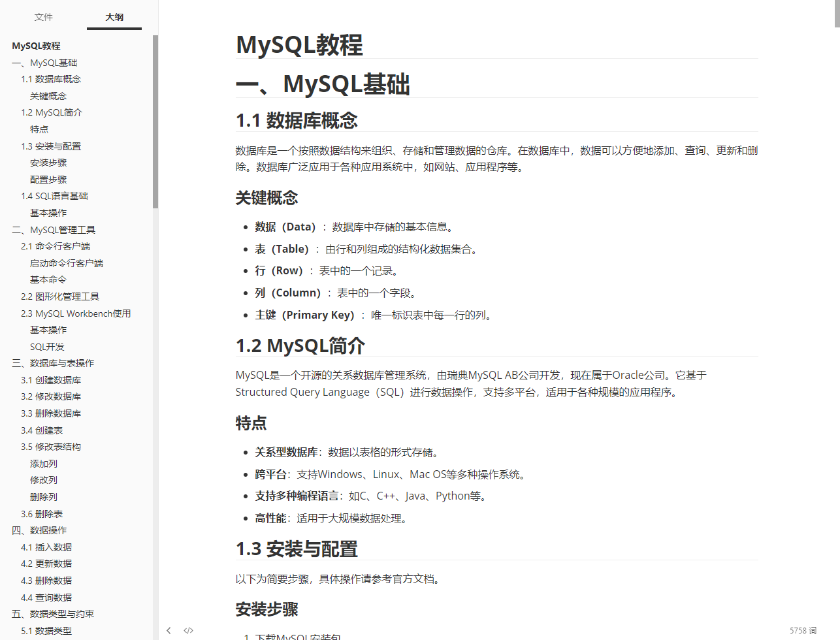Open 安装步骤 outline item
The image size is (840, 640).
[48, 163]
